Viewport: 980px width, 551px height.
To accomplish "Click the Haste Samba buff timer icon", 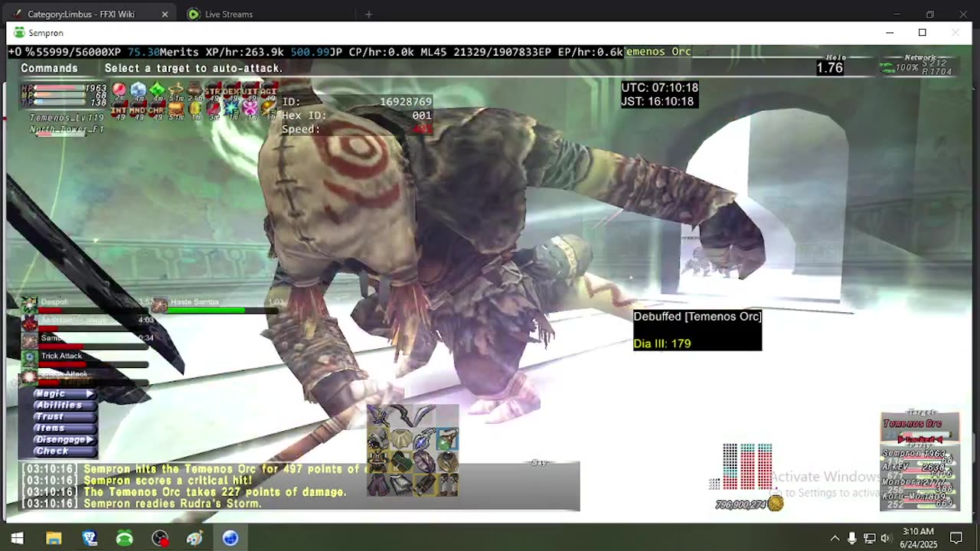I will (x=159, y=305).
